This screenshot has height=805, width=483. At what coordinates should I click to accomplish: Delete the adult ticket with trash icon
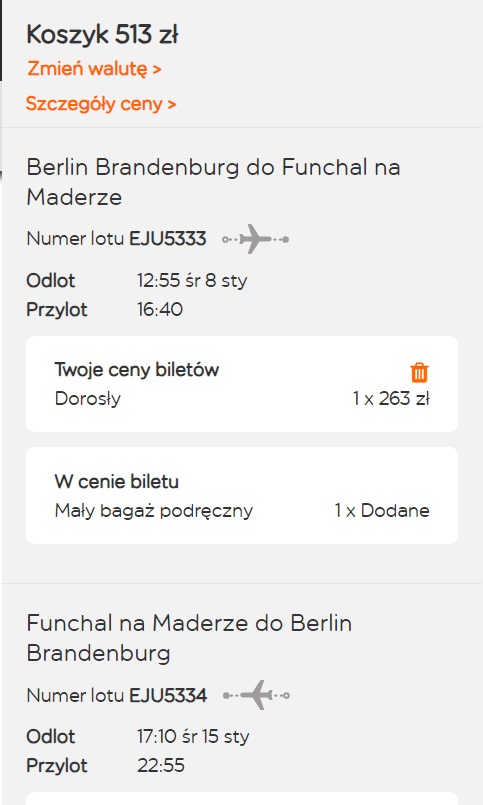pyautogui.click(x=419, y=372)
